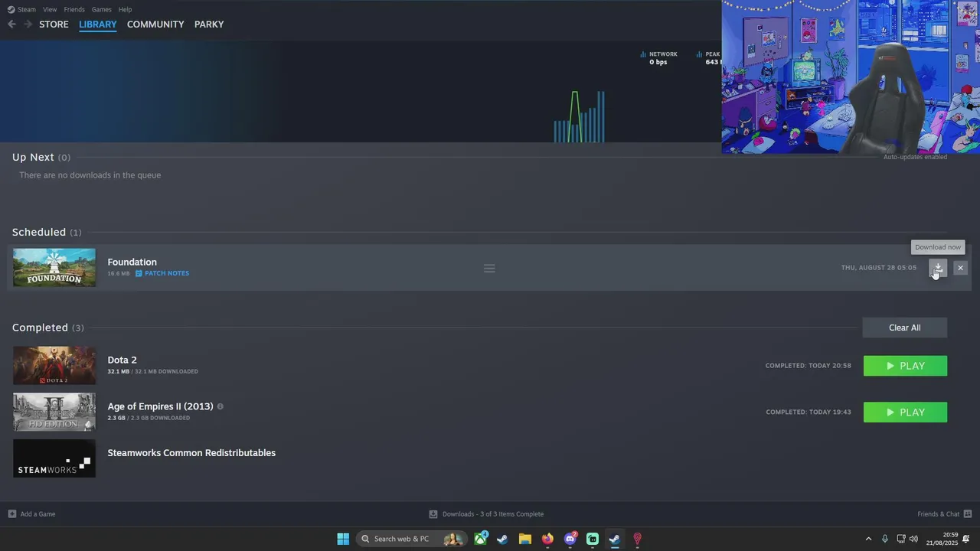This screenshot has width=980, height=551.
Task: Click the Windows Start button
Action: (343, 539)
